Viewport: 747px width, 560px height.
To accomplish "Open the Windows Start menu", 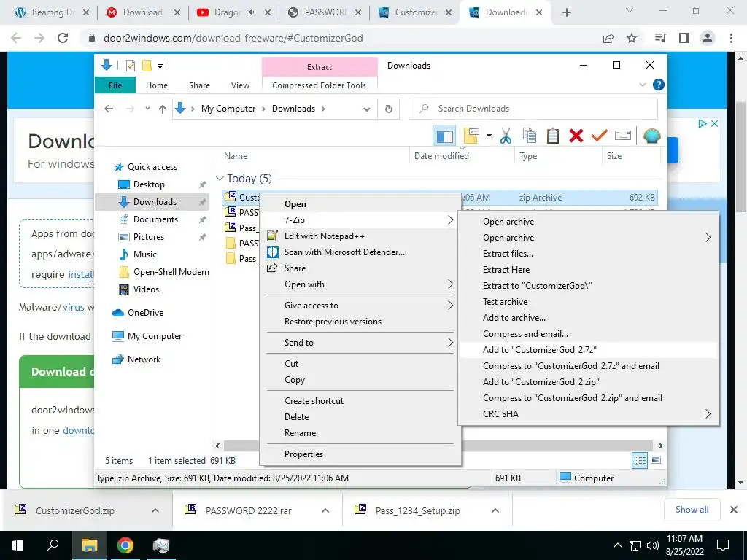I will pyautogui.click(x=18, y=545).
